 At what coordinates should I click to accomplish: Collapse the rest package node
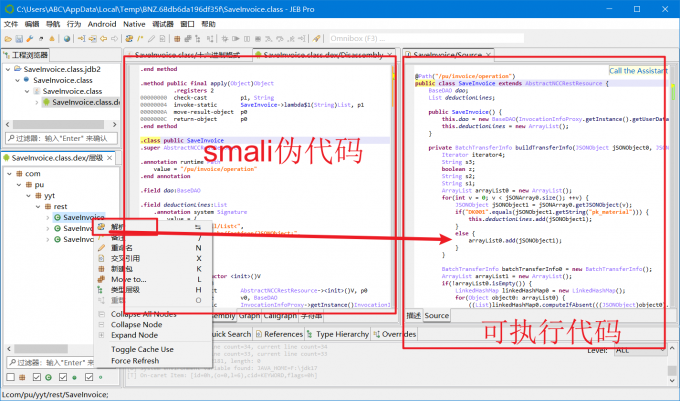point(37,207)
